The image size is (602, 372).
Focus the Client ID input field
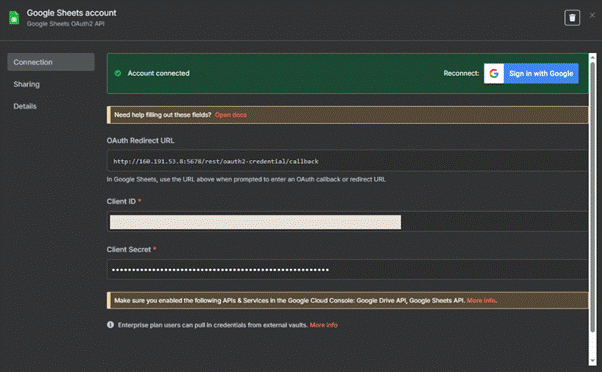point(347,222)
